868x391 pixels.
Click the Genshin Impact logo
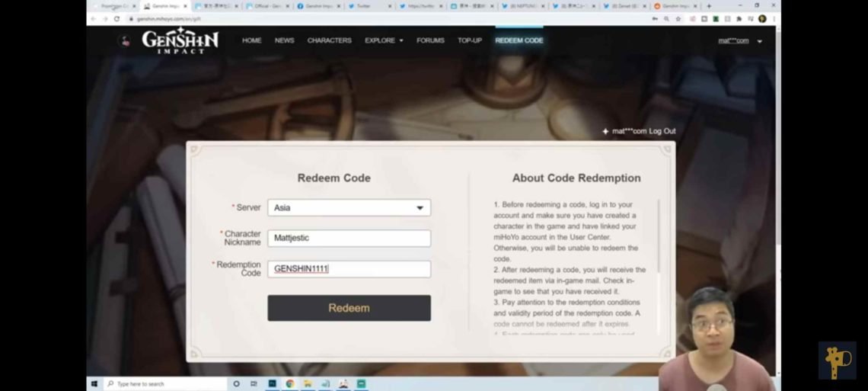pos(180,40)
